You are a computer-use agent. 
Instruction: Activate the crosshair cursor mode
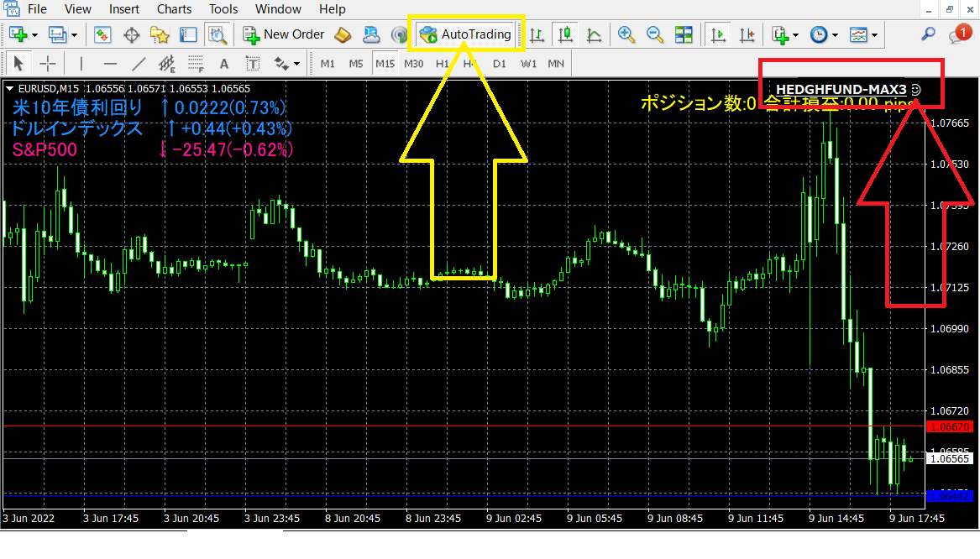[x=48, y=64]
